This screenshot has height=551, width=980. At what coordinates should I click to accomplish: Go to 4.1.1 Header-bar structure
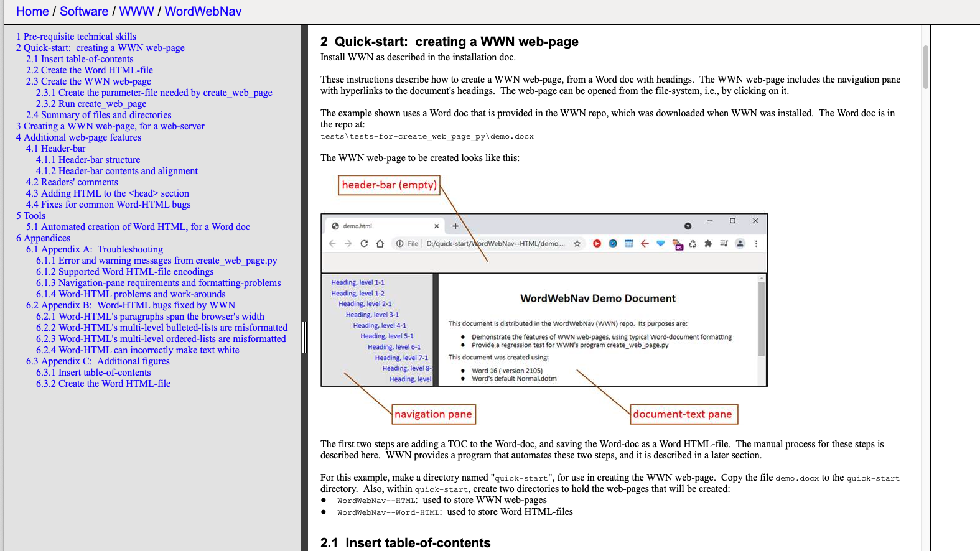(x=88, y=160)
